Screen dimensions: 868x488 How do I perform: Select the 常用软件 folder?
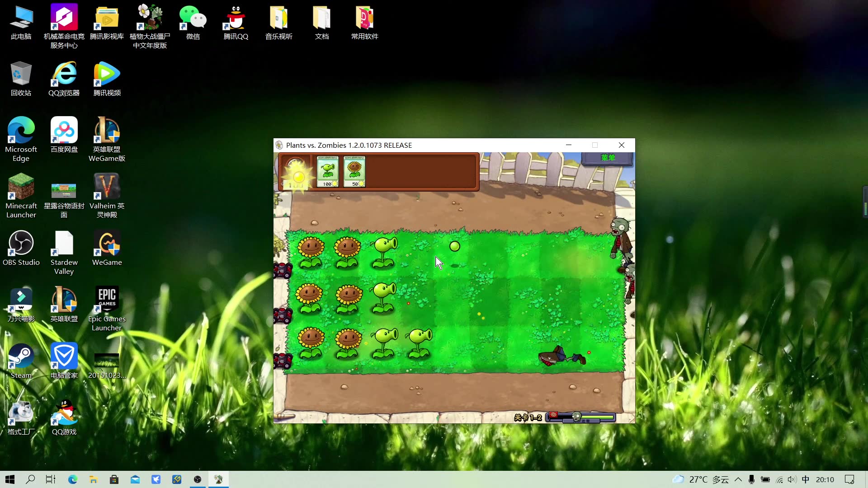(x=365, y=23)
